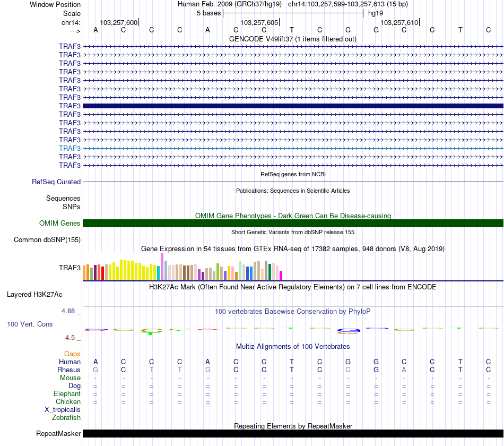Click the Common dbSNP(155) track label
Image resolution: width=504 pixels, height=446 pixels.
click(47, 240)
